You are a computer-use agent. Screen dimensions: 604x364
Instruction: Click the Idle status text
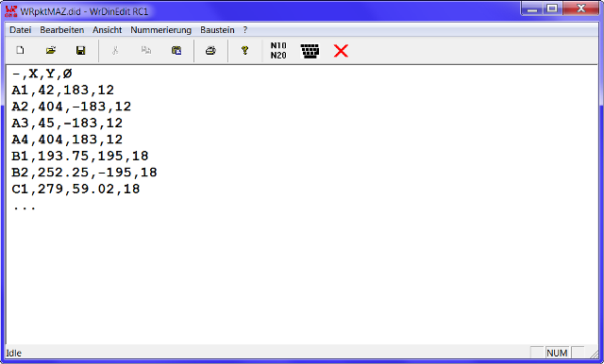click(14, 354)
